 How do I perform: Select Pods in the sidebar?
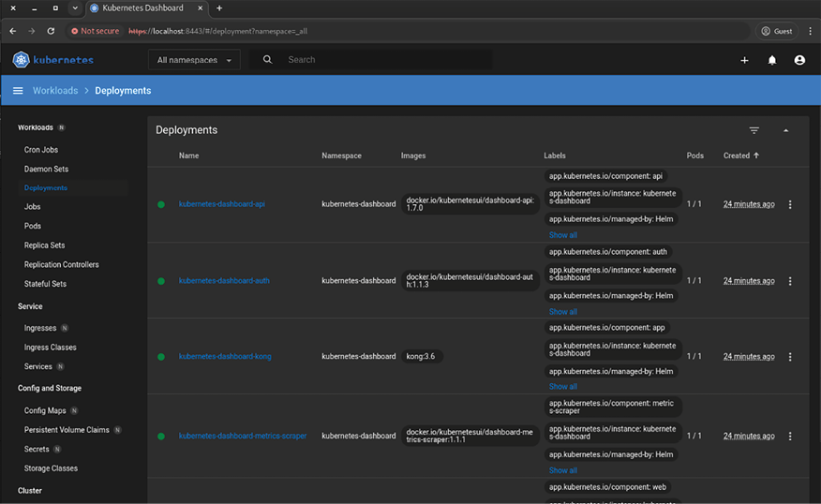(33, 226)
